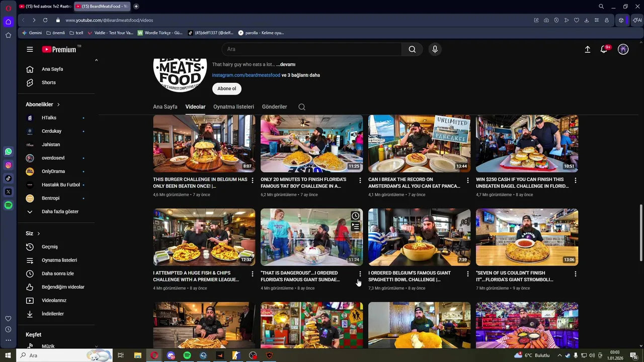Click the heart icon to bookmark the page
The width and height of the screenshot is (644, 362).
577,20
